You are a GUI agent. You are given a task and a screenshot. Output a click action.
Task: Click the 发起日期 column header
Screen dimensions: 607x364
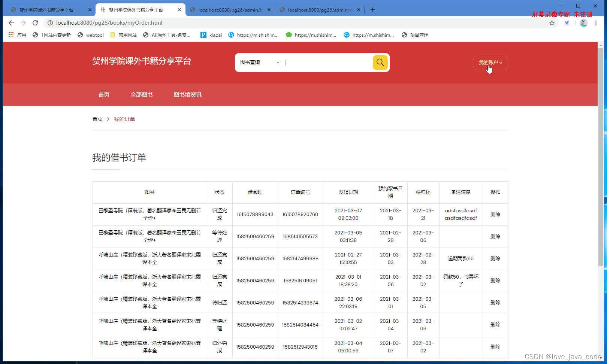click(x=348, y=192)
